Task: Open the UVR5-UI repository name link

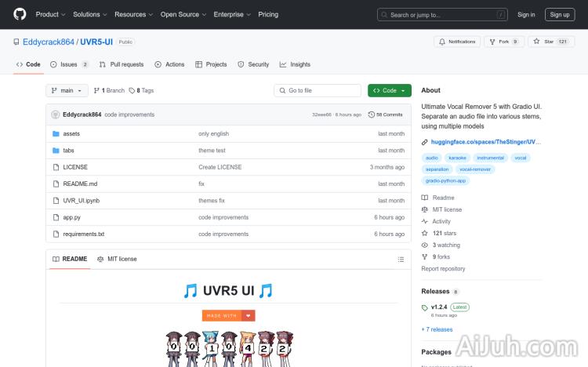Action: [x=96, y=42]
